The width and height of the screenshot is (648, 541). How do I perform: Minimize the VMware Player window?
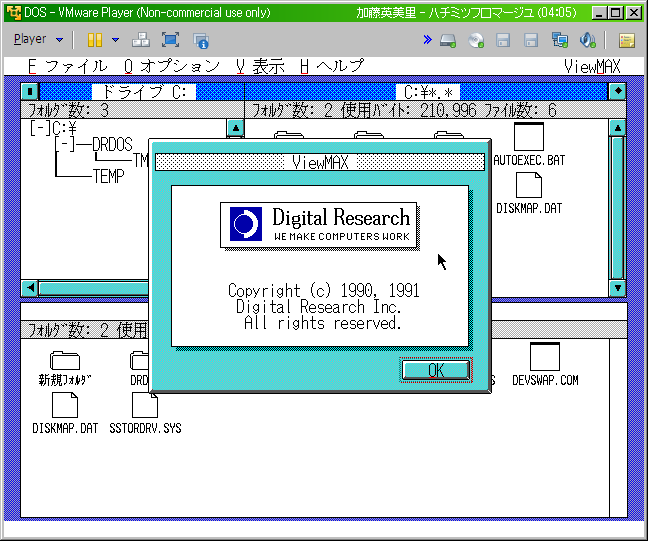point(599,13)
